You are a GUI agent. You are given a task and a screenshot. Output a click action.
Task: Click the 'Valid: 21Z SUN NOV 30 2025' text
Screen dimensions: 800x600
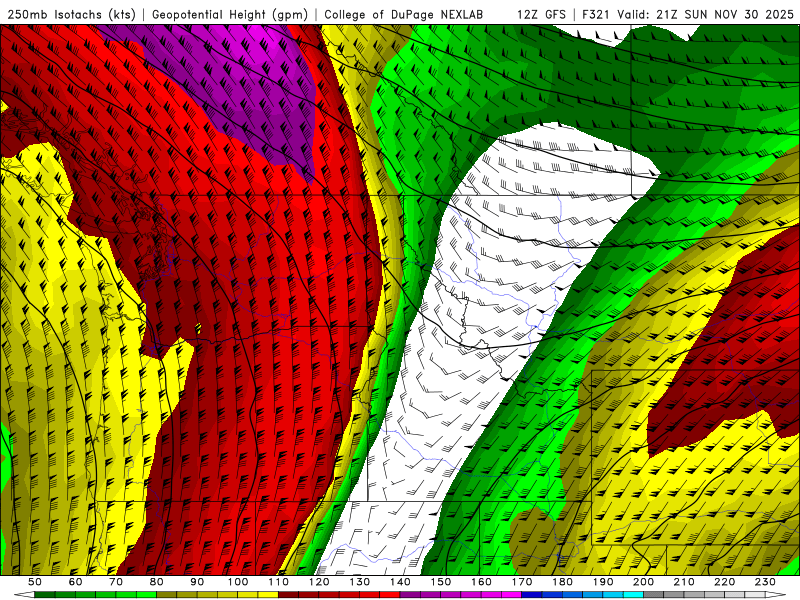705,14
